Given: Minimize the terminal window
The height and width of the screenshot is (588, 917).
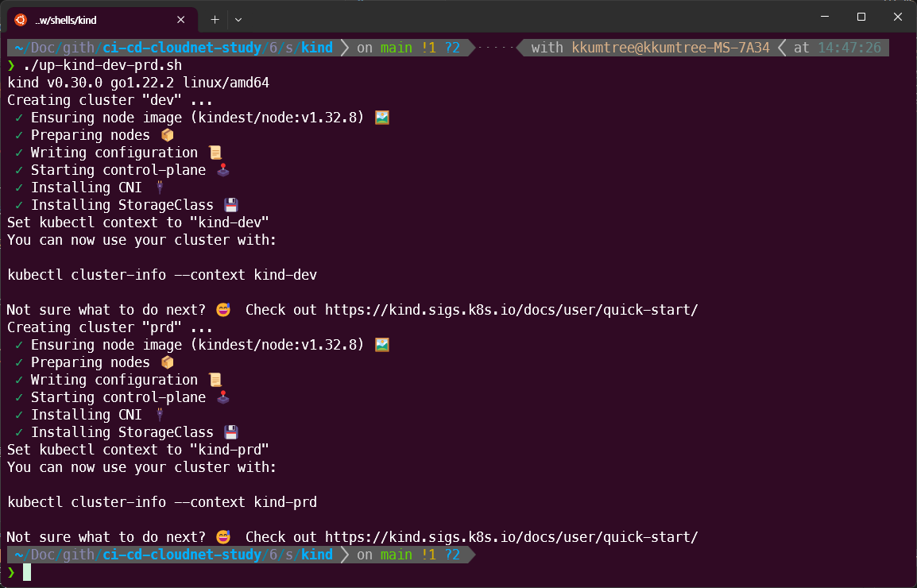Looking at the screenshot, I should pyautogui.click(x=825, y=17).
